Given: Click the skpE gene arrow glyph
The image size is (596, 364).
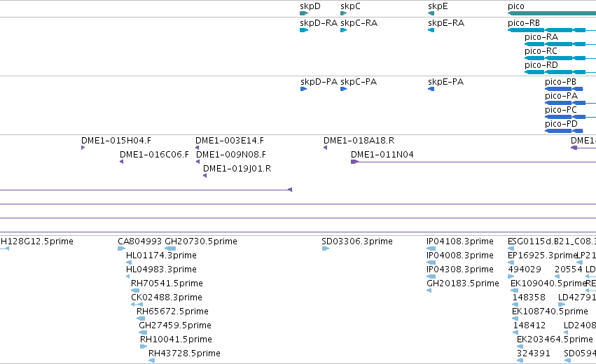Looking at the screenshot, I should pyautogui.click(x=431, y=13).
